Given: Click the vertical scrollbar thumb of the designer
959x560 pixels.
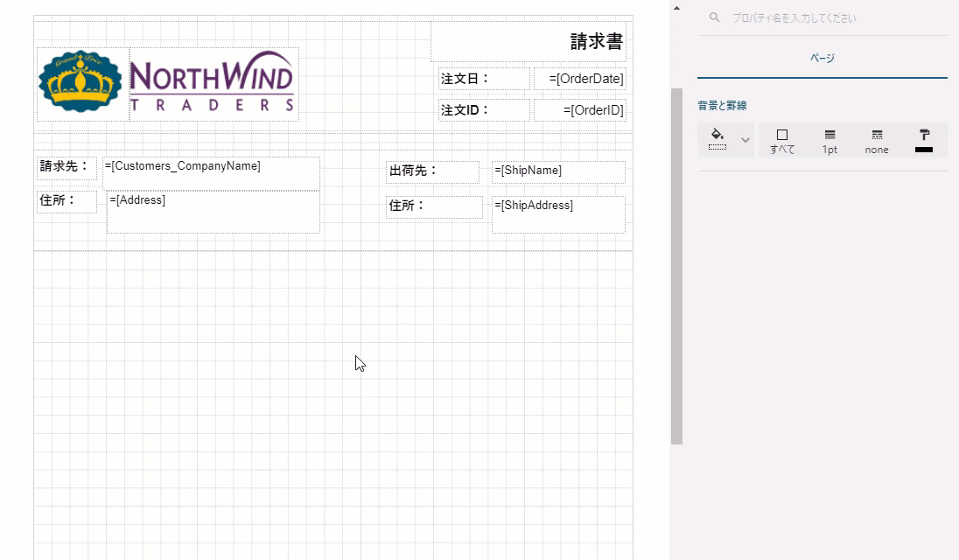Looking at the screenshot, I should 676,262.
